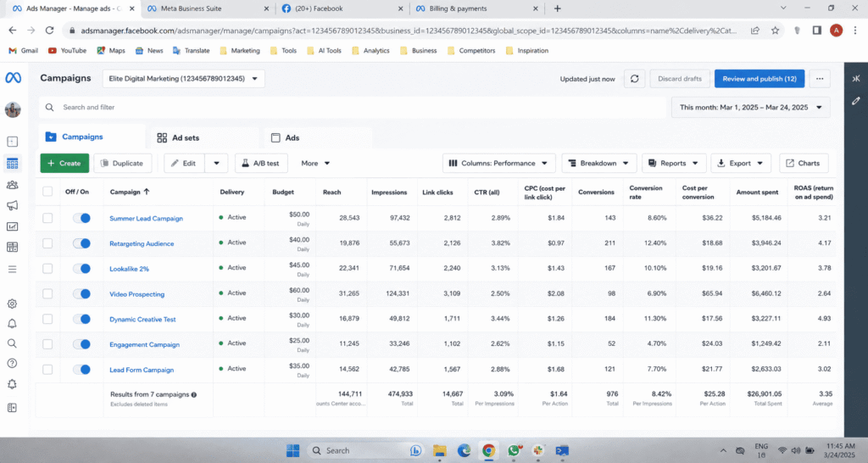Open File Explorer from the taskbar

pos(440,450)
